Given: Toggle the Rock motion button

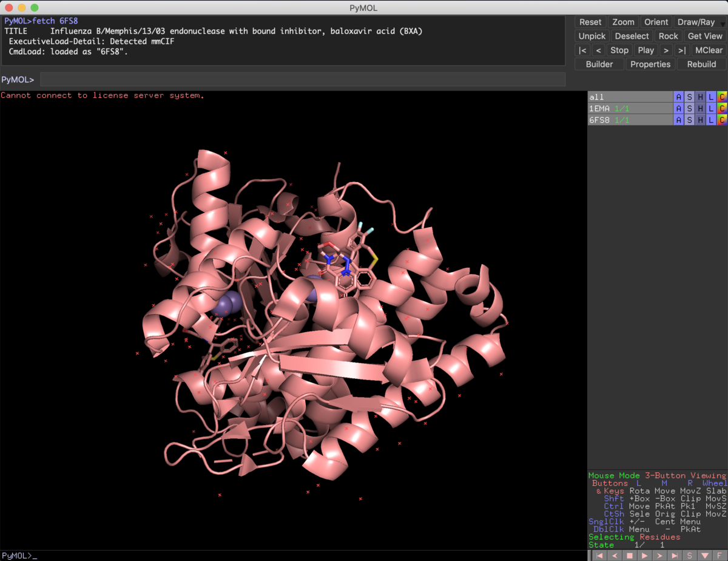Looking at the screenshot, I should pyautogui.click(x=668, y=36).
